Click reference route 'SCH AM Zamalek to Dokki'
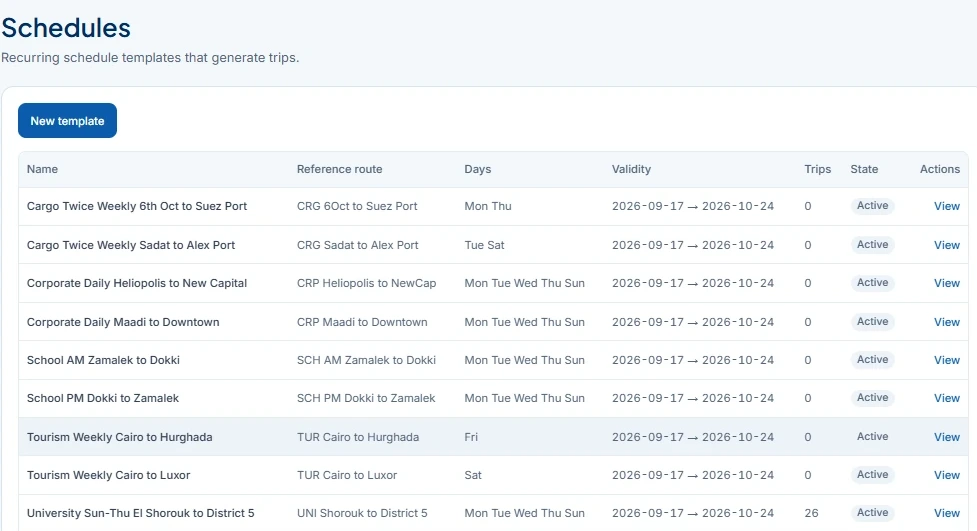Viewport: 977px width, 531px height. (366, 360)
